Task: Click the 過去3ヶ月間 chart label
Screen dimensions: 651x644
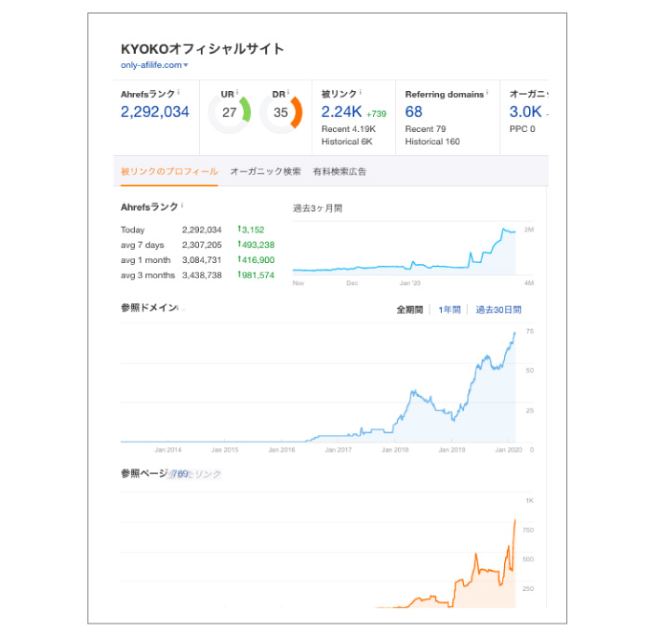Action: [x=318, y=208]
